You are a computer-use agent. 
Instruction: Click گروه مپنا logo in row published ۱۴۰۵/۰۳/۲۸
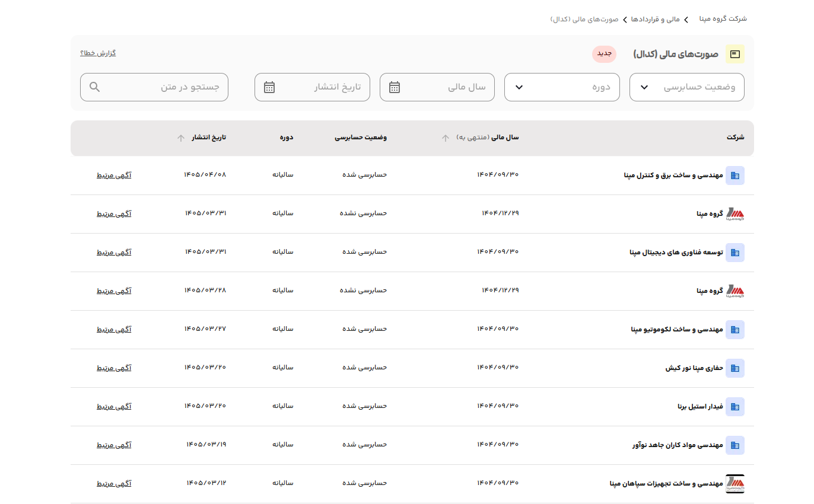pos(735,291)
